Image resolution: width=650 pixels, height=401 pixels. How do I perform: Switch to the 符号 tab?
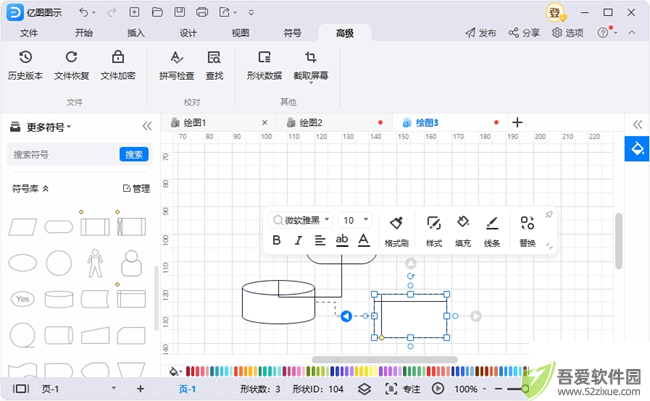292,33
